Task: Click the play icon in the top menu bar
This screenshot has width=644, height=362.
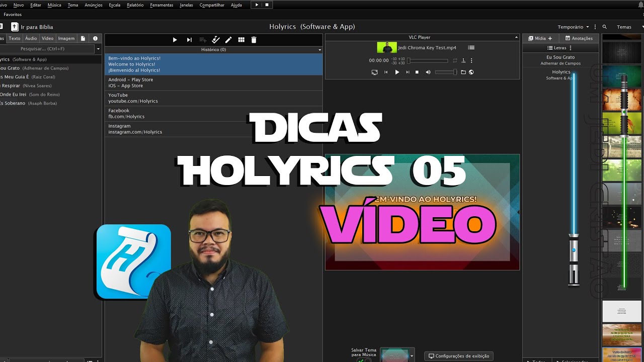Action: tap(257, 5)
